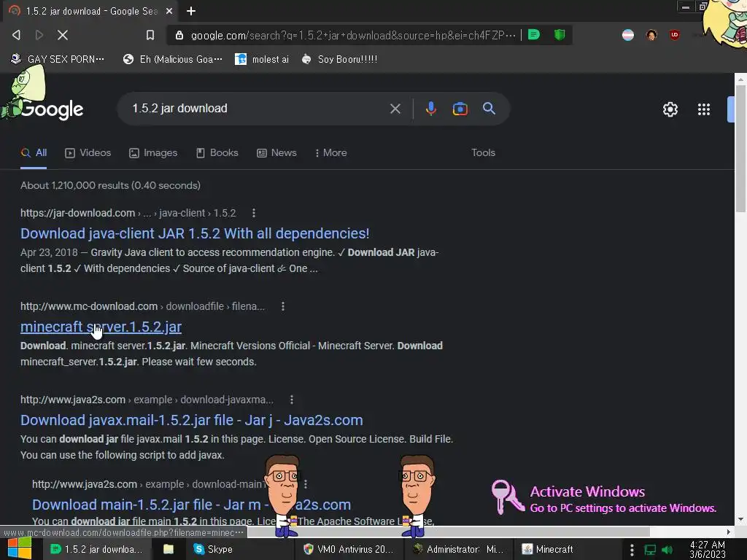
Task: Click the vertical page scrollbar thumb
Action: [x=740, y=149]
